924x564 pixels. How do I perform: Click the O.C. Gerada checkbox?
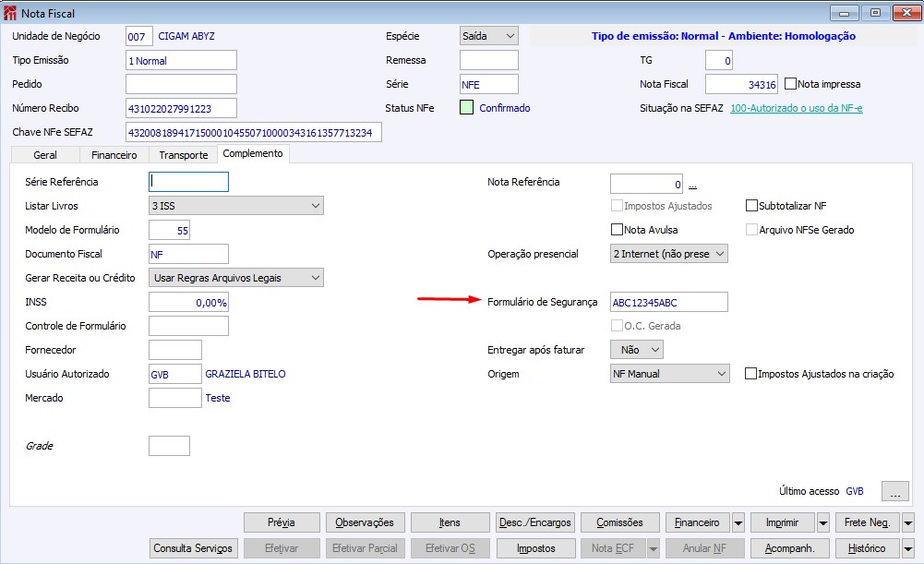click(617, 325)
